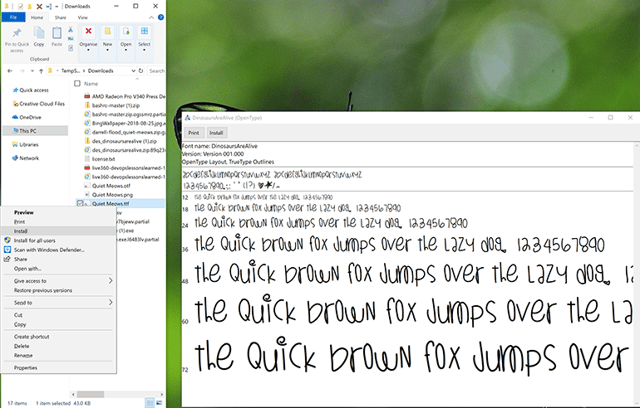
Task: Choose Open with... from context menu
Action: [x=58, y=268]
